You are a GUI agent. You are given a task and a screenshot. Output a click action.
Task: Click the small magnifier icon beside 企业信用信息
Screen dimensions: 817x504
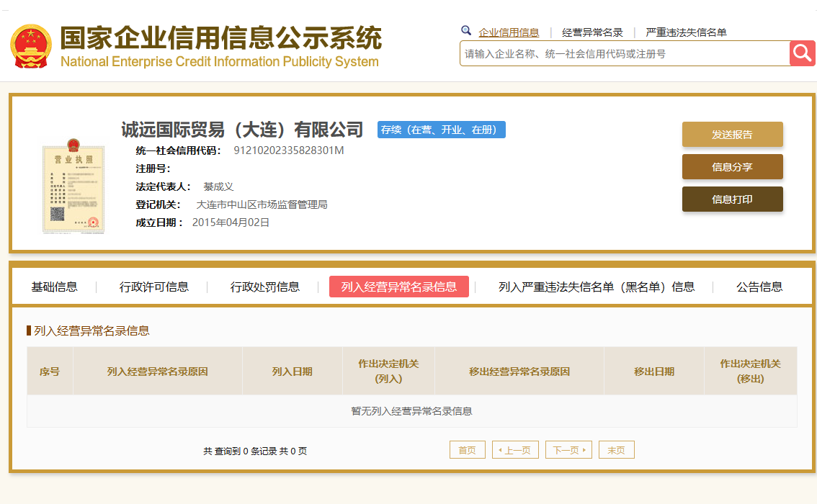(x=466, y=31)
